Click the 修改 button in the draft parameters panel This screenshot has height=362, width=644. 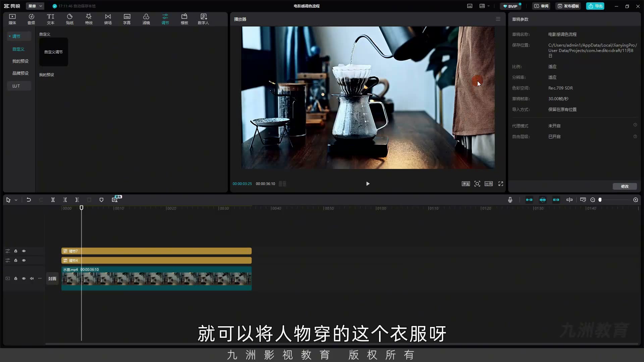point(625,186)
